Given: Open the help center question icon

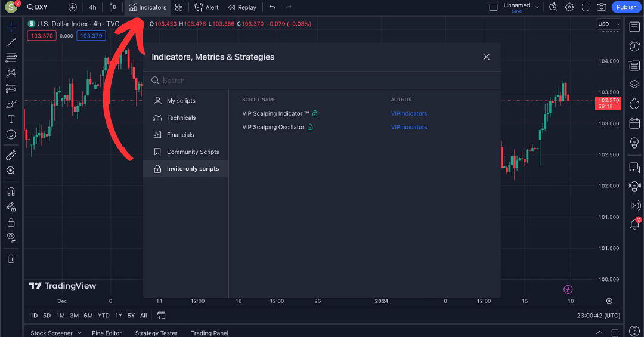Looking at the screenshot, I should [634, 330].
